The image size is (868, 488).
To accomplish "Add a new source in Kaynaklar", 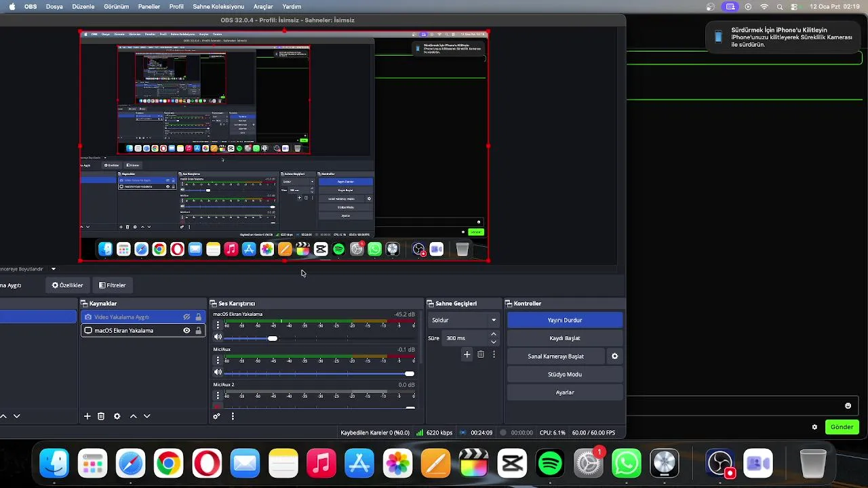I will [x=87, y=416].
